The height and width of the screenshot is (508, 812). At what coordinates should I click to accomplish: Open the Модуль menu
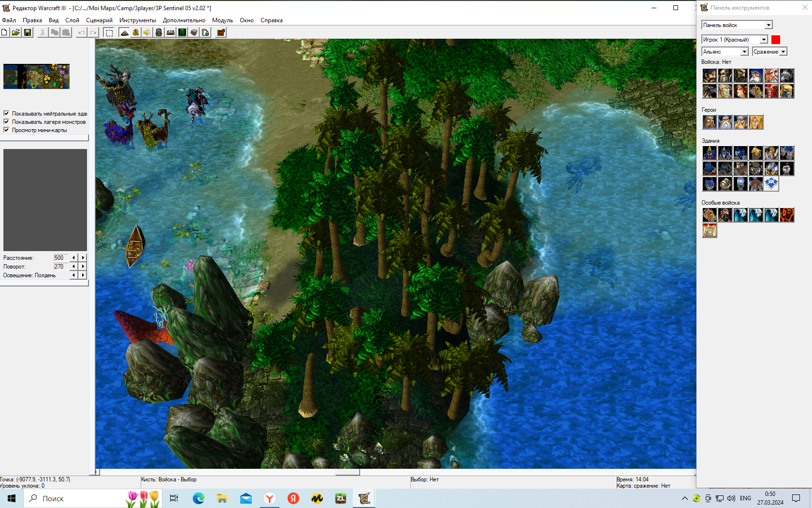click(x=222, y=20)
